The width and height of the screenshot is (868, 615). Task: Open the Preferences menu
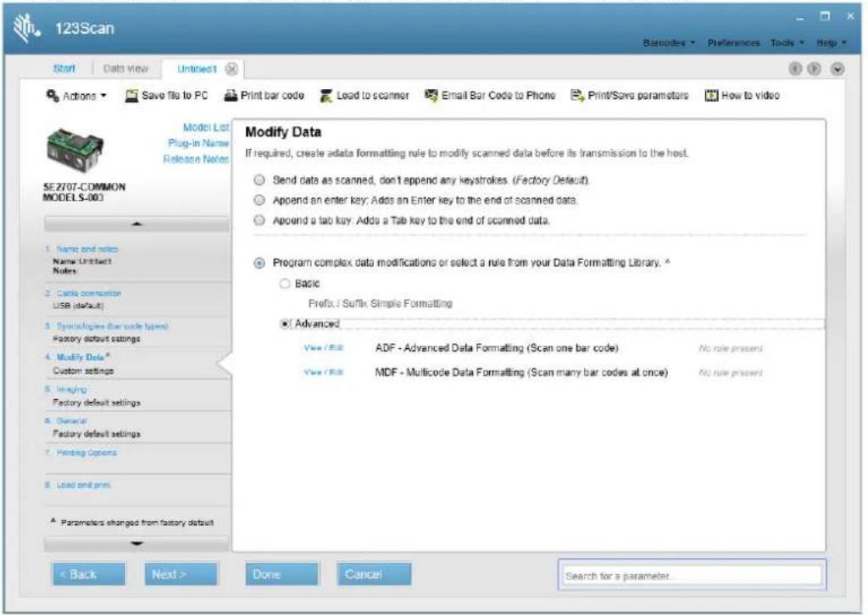(x=733, y=42)
